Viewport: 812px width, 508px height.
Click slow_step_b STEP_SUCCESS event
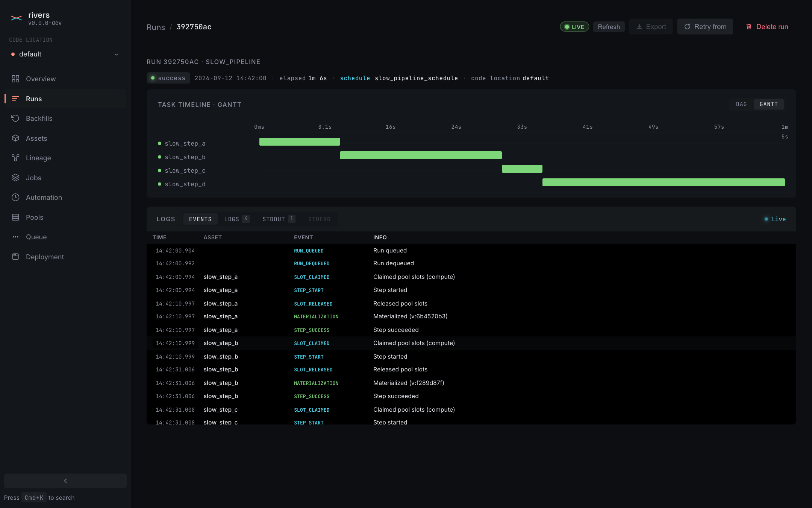[x=312, y=396]
